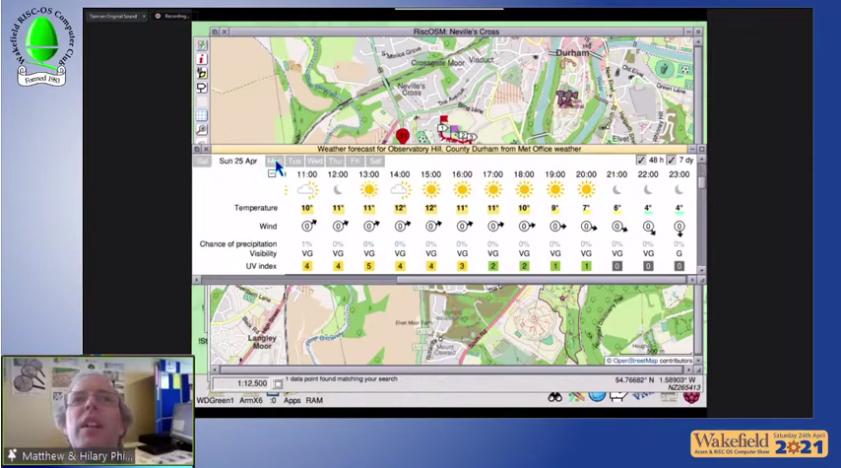
Task: Open the dropdown arrow beside Original Sound
Action: tap(144, 16)
